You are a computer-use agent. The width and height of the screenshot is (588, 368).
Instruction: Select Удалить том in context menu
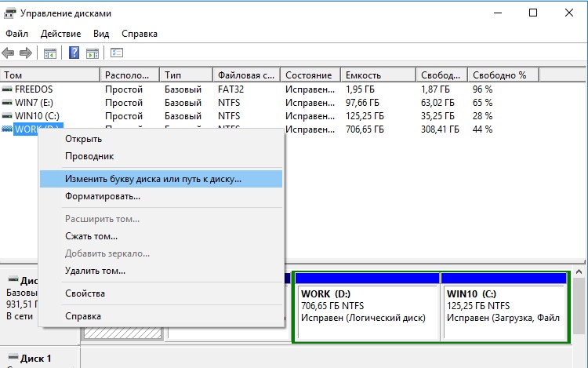95,271
